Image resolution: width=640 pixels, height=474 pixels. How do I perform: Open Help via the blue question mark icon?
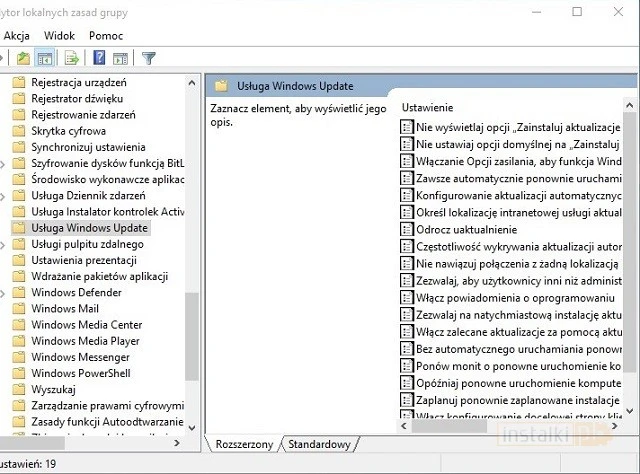pyautogui.click(x=100, y=58)
